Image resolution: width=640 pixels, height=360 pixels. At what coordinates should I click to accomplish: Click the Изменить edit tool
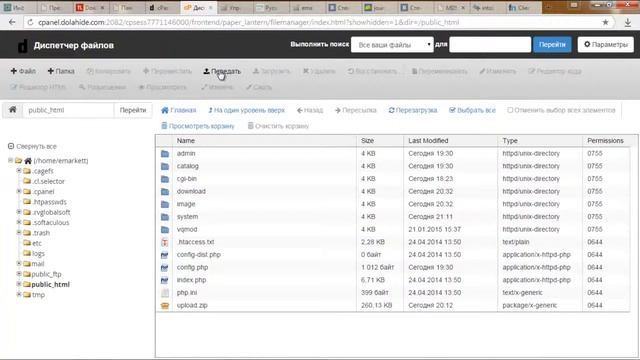click(498, 71)
